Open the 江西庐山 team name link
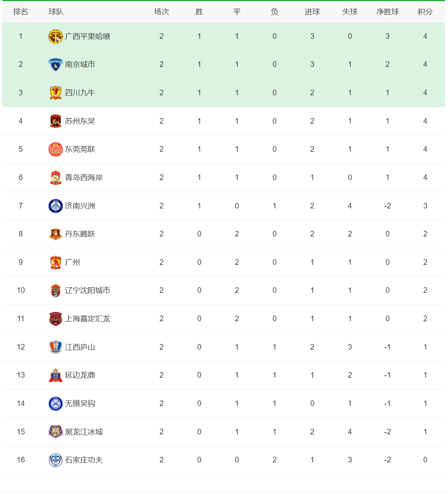The height and width of the screenshot is (493, 448). point(80,347)
